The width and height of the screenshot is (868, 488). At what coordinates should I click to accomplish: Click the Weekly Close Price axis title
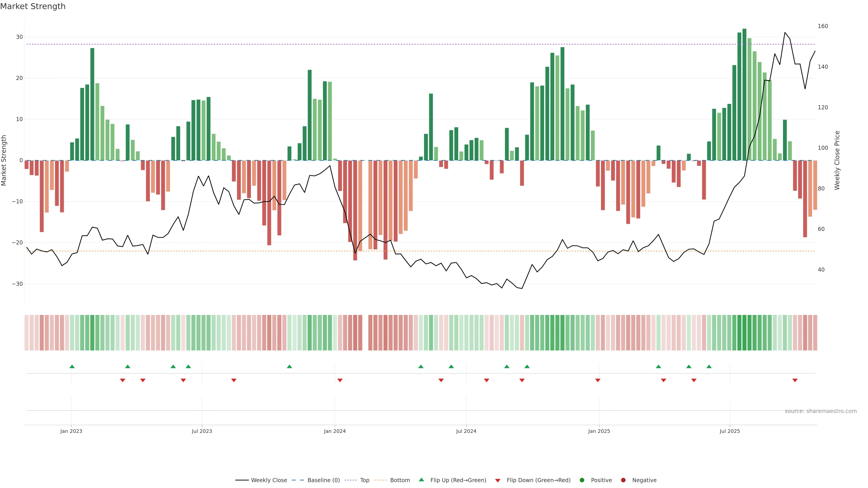[x=837, y=160]
